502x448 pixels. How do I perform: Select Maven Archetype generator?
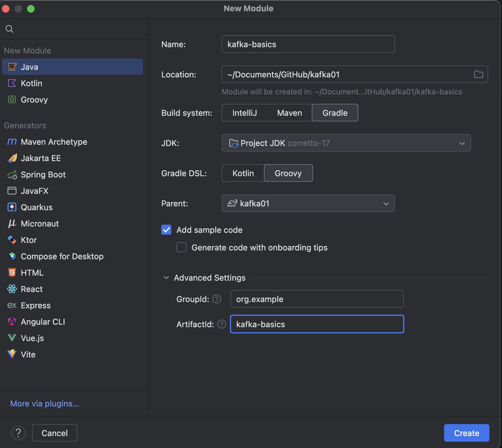point(72,142)
